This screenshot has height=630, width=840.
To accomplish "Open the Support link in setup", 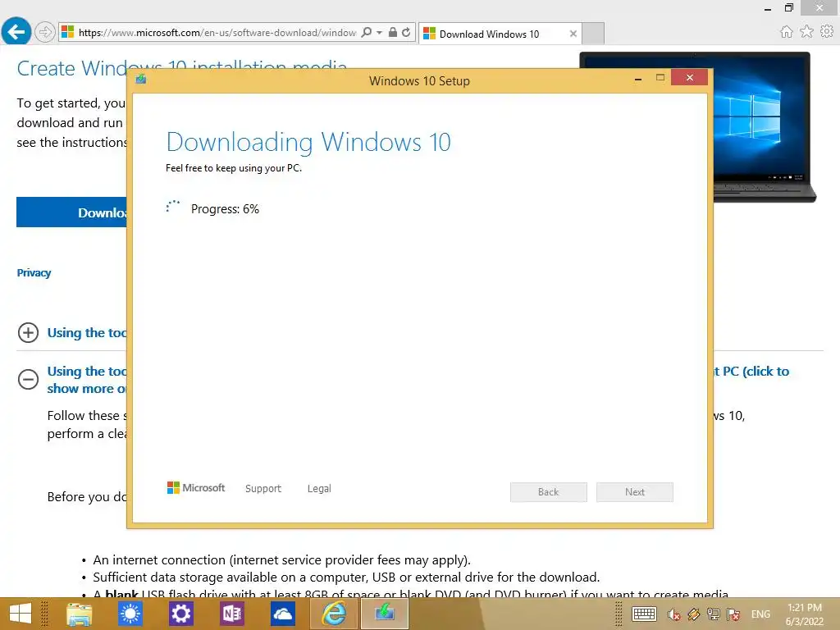I will click(x=263, y=489).
